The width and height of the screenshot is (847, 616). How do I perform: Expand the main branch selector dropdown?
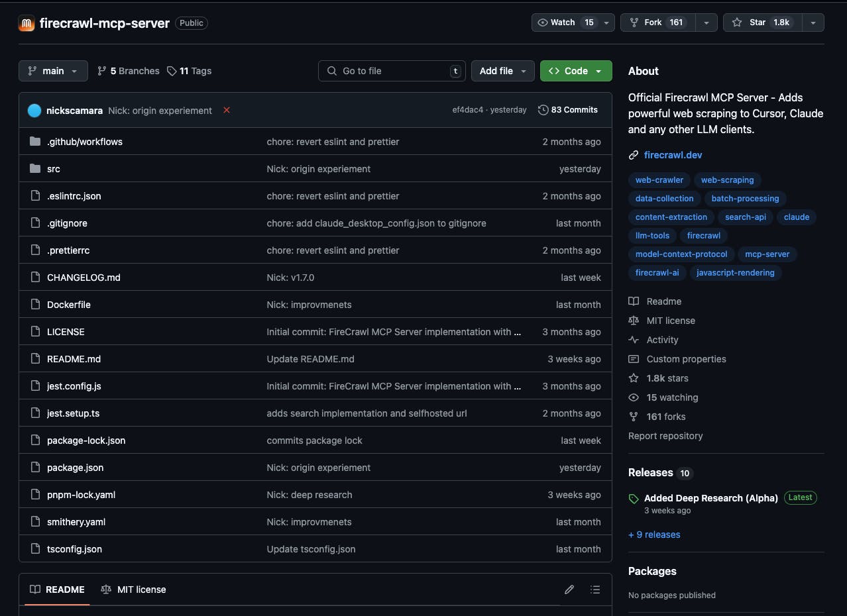tap(53, 71)
